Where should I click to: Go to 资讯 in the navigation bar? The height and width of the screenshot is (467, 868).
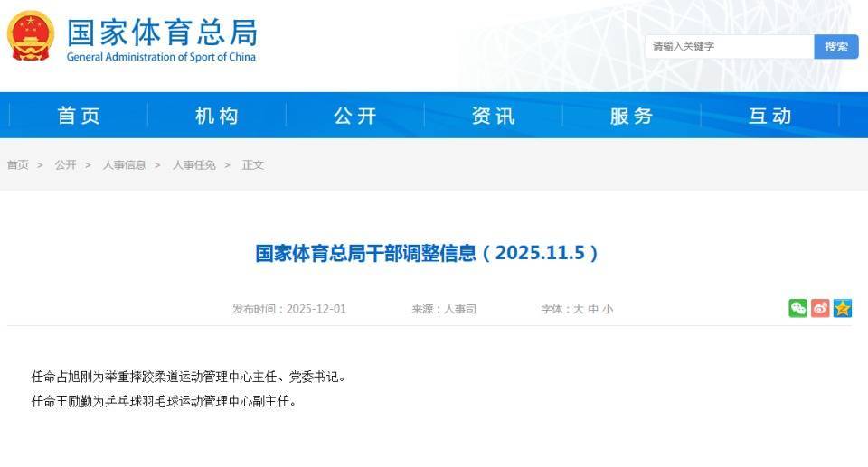[494, 116]
